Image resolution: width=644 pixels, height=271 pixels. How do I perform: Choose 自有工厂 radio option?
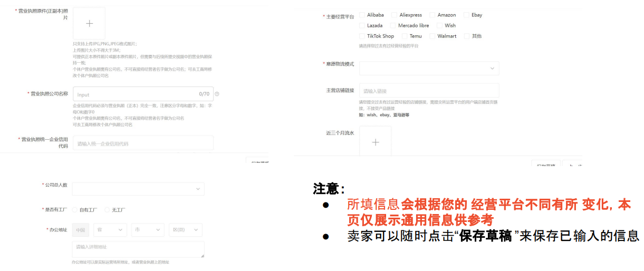pyautogui.click(x=75, y=209)
